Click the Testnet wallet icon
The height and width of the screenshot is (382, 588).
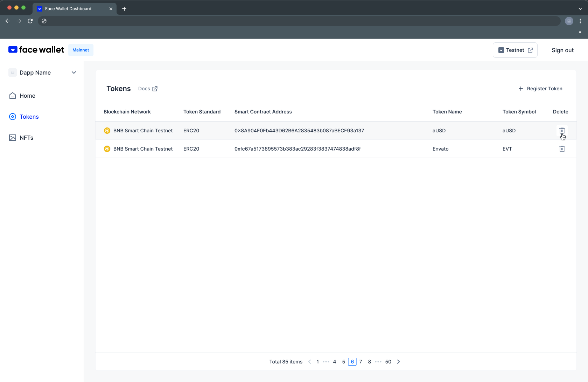coord(501,50)
